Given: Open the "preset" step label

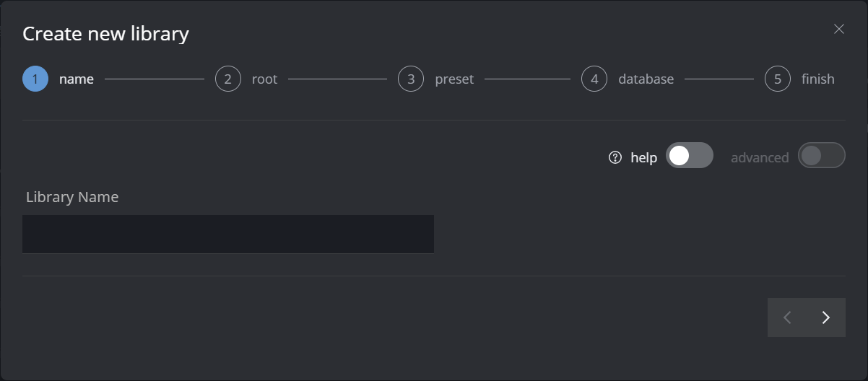Looking at the screenshot, I should click(x=454, y=79).
